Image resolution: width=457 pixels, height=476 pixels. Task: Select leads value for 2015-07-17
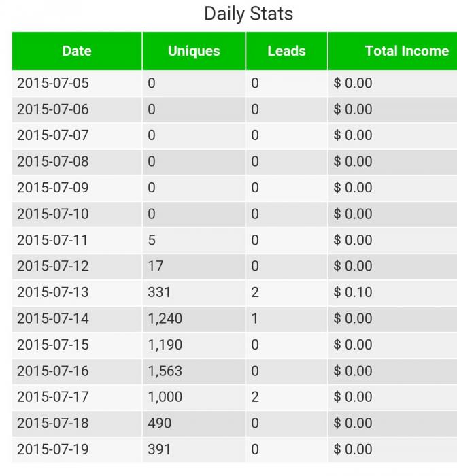(x=287, y=397)
